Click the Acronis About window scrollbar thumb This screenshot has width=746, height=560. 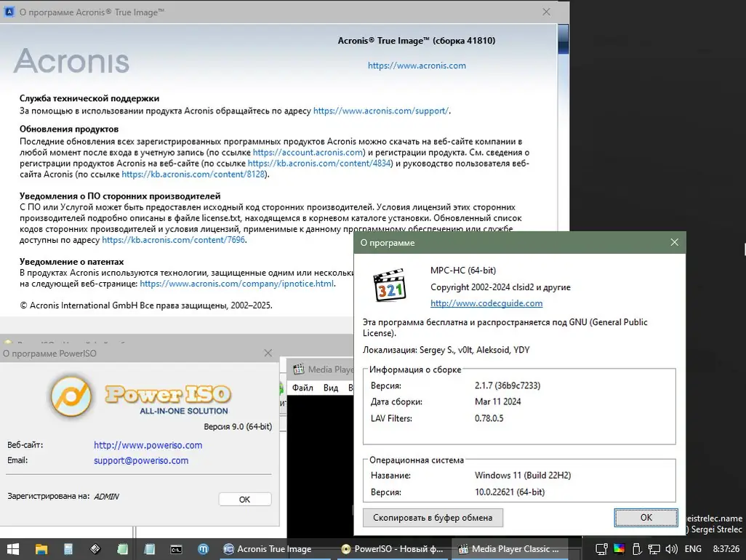point(563,39)
